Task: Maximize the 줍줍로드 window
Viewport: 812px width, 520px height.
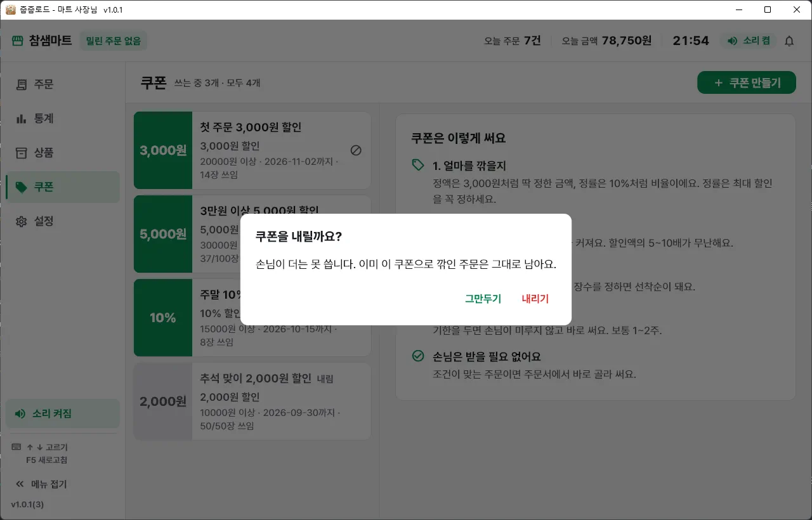Action: (x=768, y=10)
